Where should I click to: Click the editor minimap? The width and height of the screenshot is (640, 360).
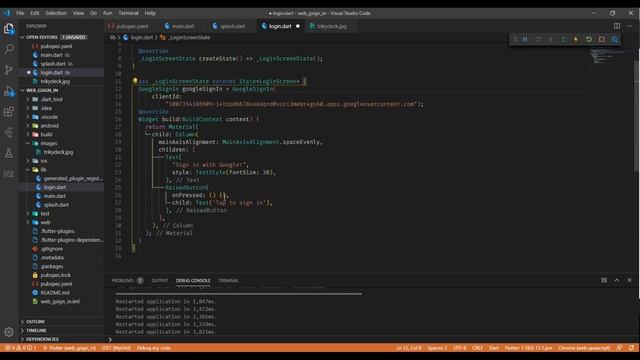click(x=610, y=57)
